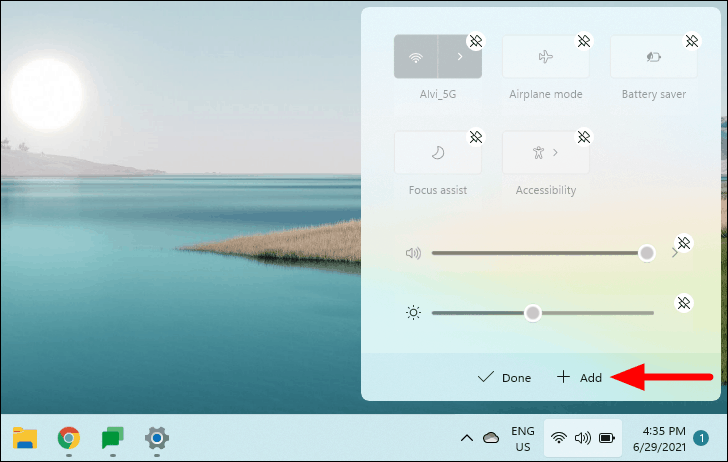
Task: Click the Focus assist label
Action: [438, 190]
